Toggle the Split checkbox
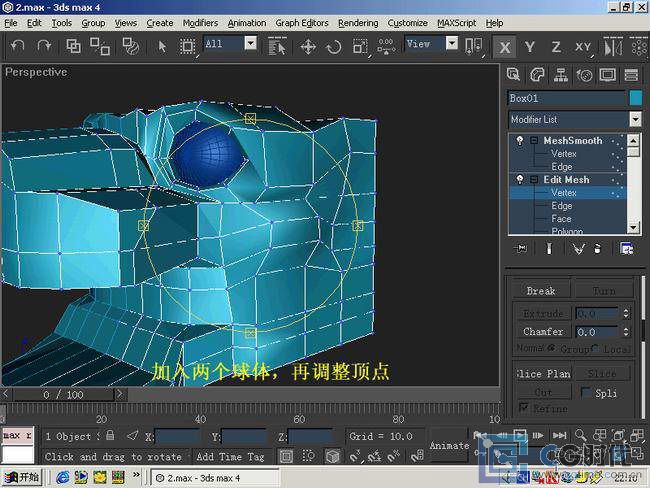Viewport: 650px width, 488px height. (585, 393)
